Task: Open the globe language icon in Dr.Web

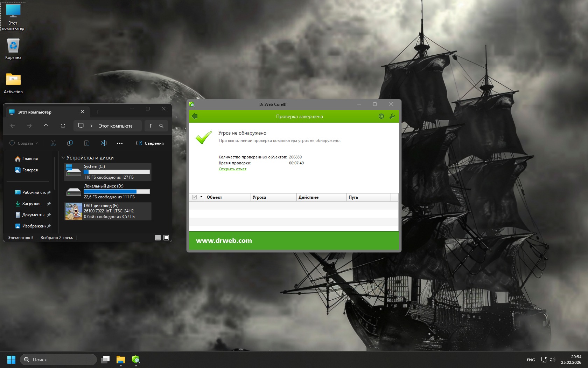Action: coord(381,116)
